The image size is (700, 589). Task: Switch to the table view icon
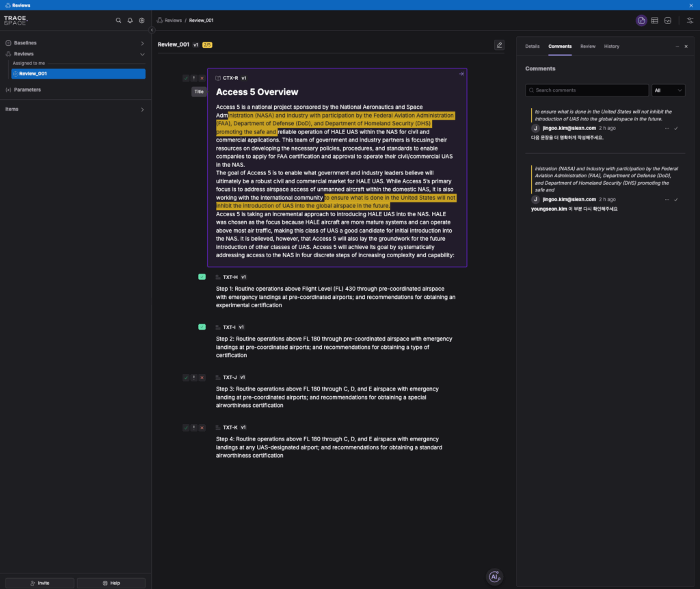pyautogui.click(x=654, y=21)
